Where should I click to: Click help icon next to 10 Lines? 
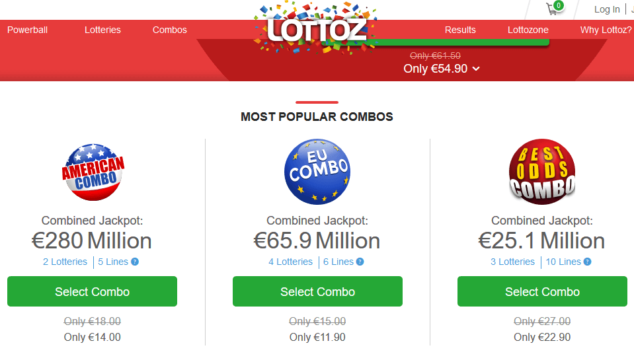(588, 262)
